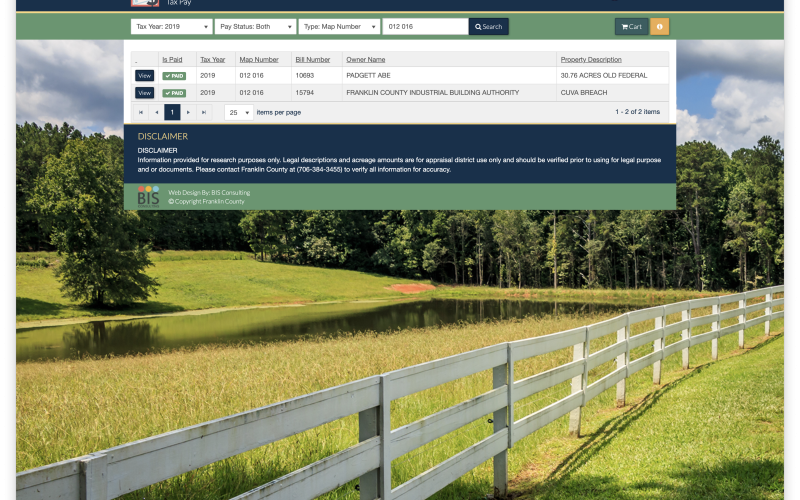
Task: View the Franklin County Industrial Building Authority bill
Action: point(144,93)
